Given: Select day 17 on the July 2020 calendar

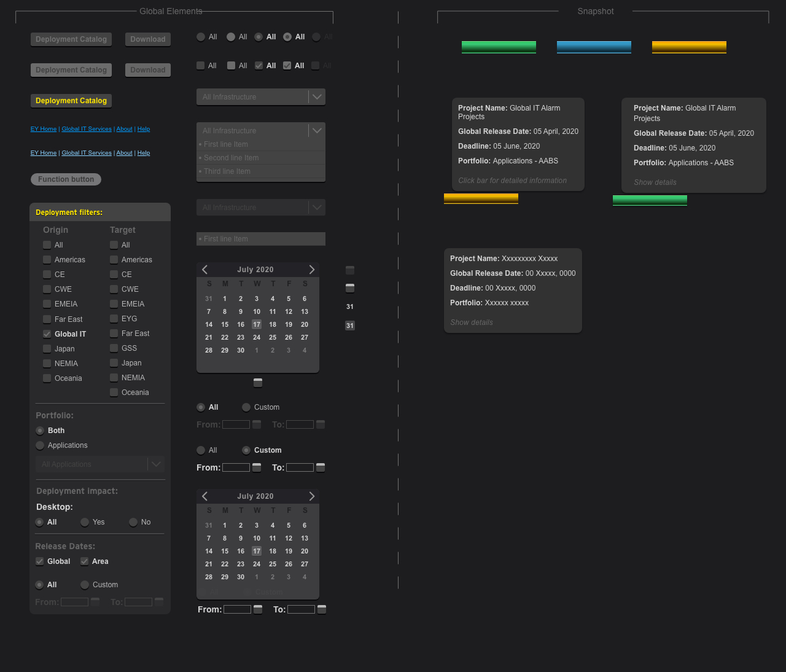Looking at the screenshot, I should 257,324.
